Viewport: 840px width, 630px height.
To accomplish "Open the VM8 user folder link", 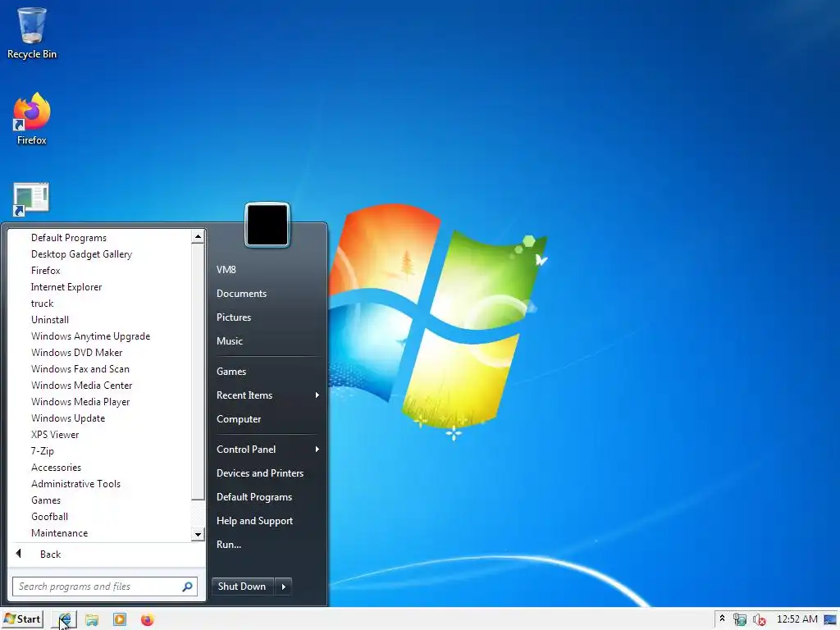I will tap(226, 270).
